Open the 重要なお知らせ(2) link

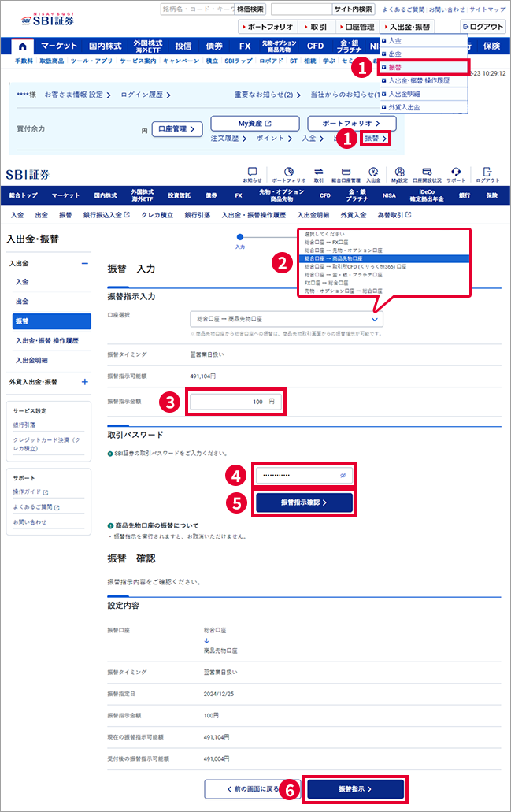[x=267, y=95]
